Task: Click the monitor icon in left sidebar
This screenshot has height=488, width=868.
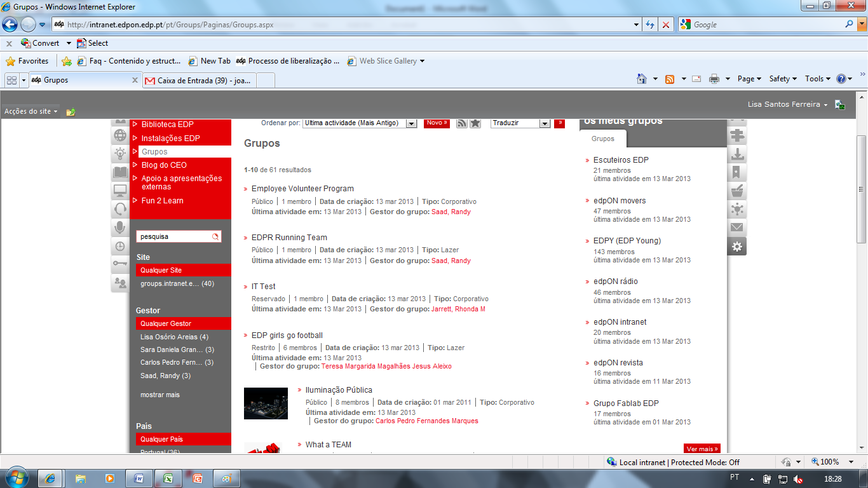Action: (x=120, y=191)
